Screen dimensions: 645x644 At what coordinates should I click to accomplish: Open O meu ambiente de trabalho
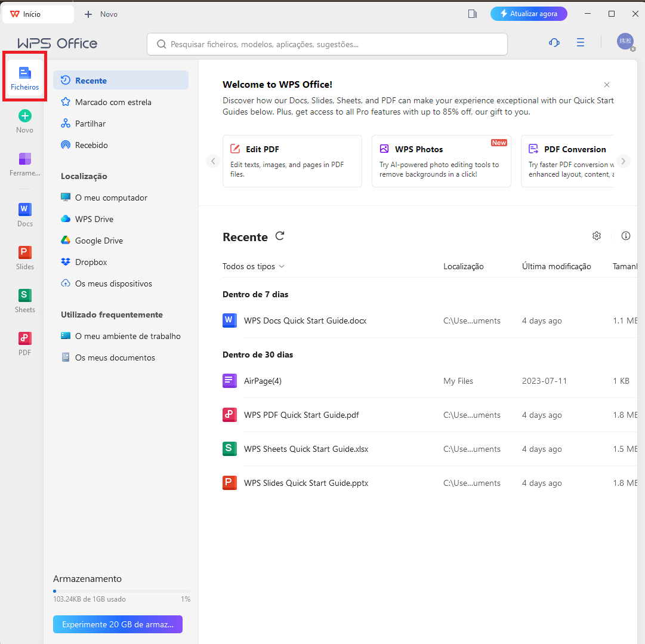[121, 336]
